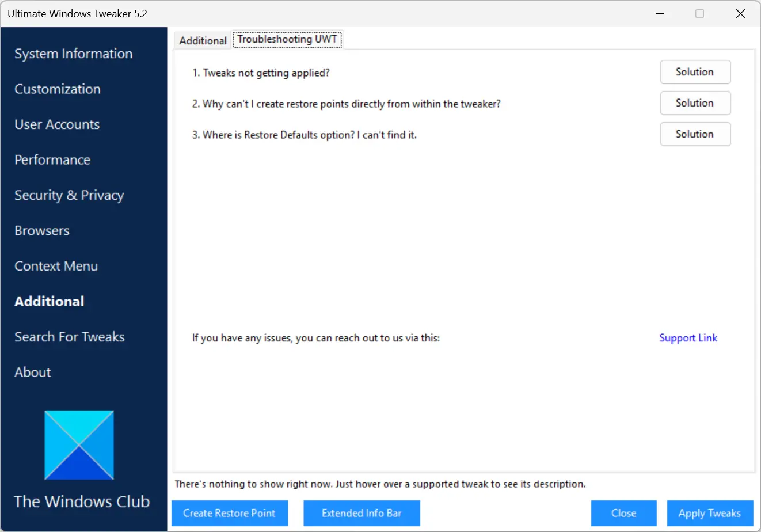Viewport: 761px width, 532px height.
Task: Switch to the Additional tab
Action: (203, 40)
